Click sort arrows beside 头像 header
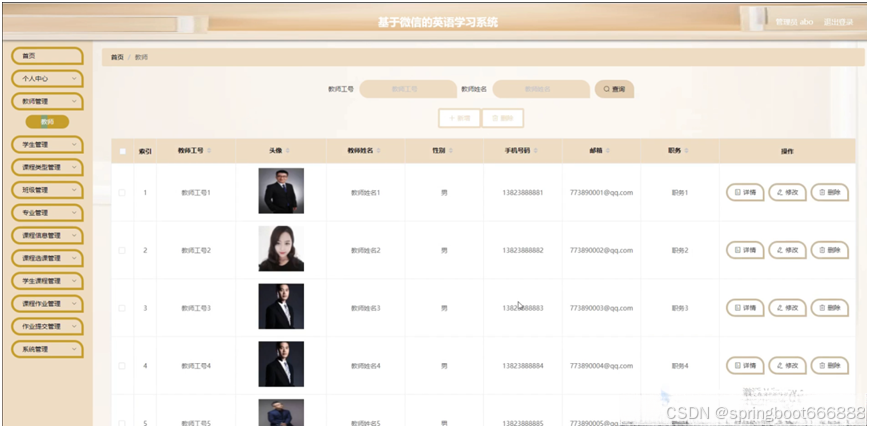The image size is (869, 428). (x=288, y=151)
